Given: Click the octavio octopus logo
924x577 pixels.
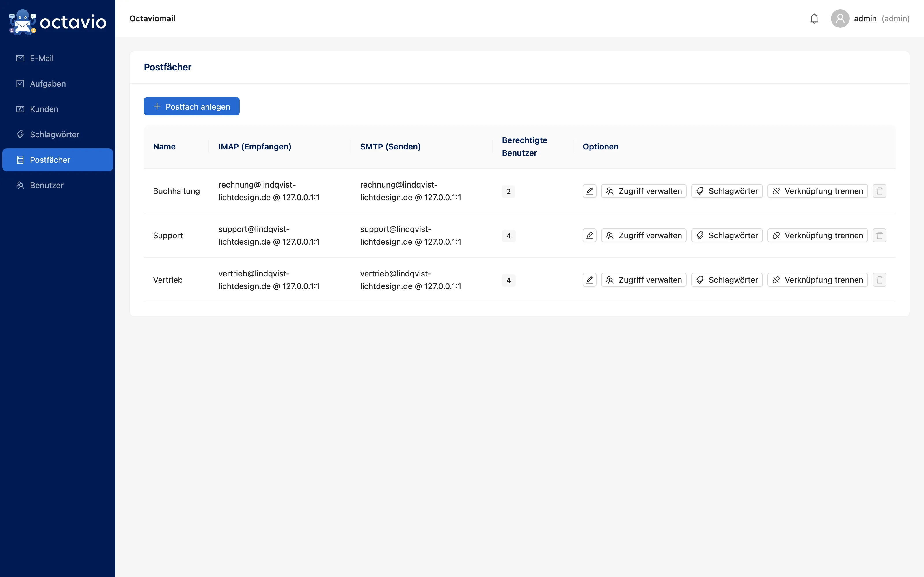Looking at the screenshot, I should [x=23, y=22].
